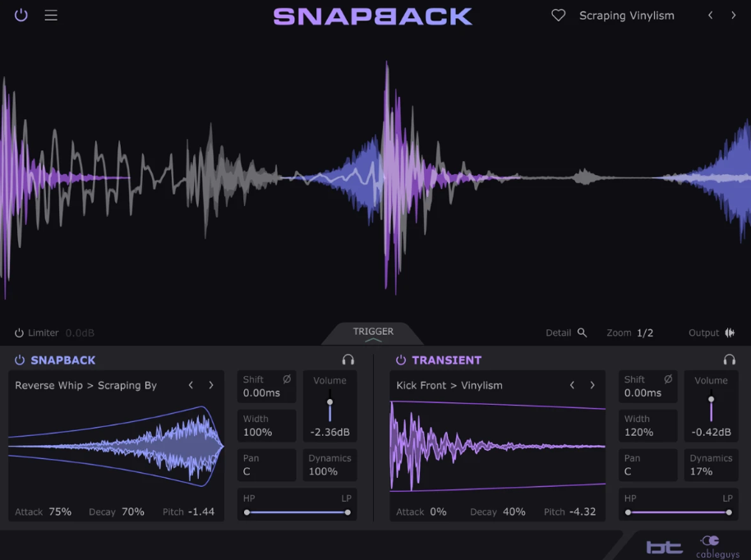Screen dimensions: 751x560
Task: Expand the Trigger panel tab
Action: point(373,333)
